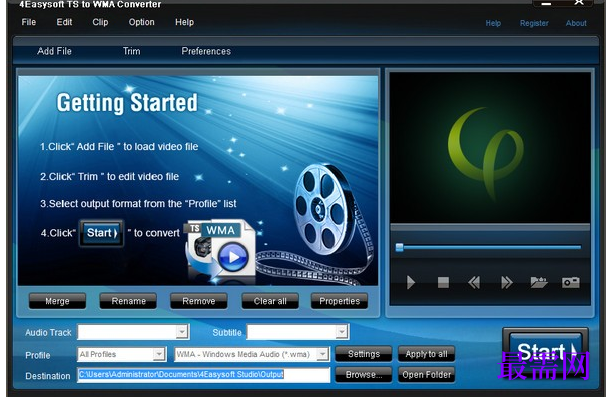Click the Open Folder button
This screenshot has width=609, height=397.
pyautogui.click(x=426, y=375)
